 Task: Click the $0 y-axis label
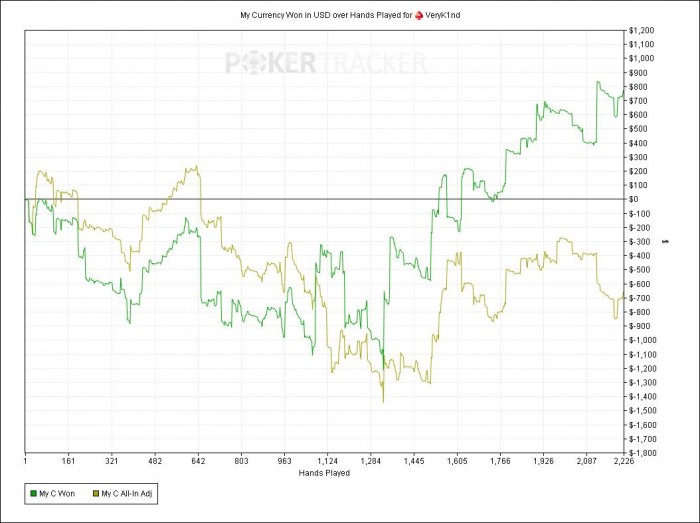634,199
